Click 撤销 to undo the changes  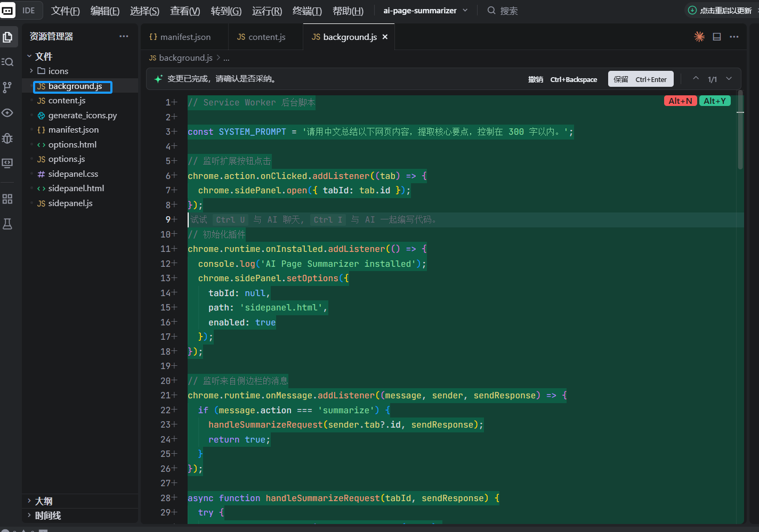point(536,79)
